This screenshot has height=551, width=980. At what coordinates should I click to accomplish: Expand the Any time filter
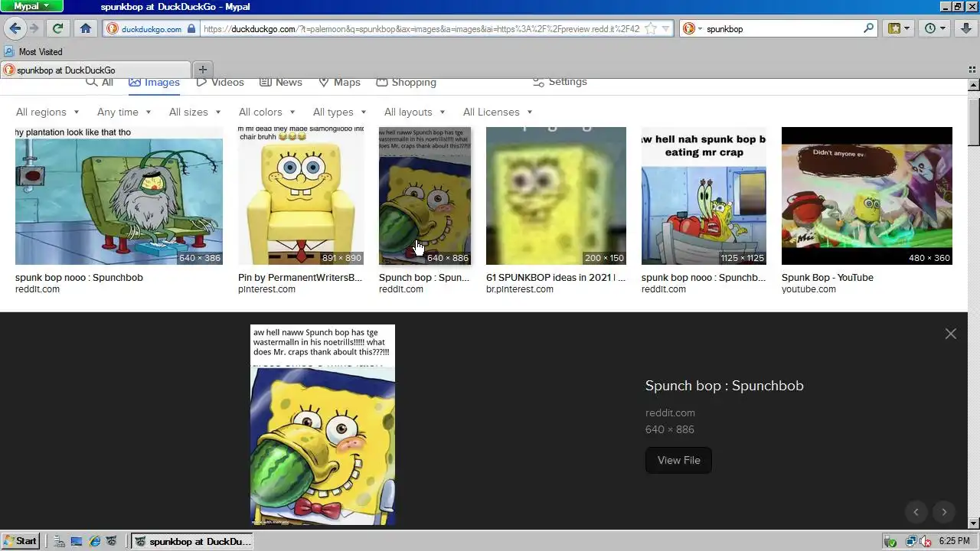[124, 112]
